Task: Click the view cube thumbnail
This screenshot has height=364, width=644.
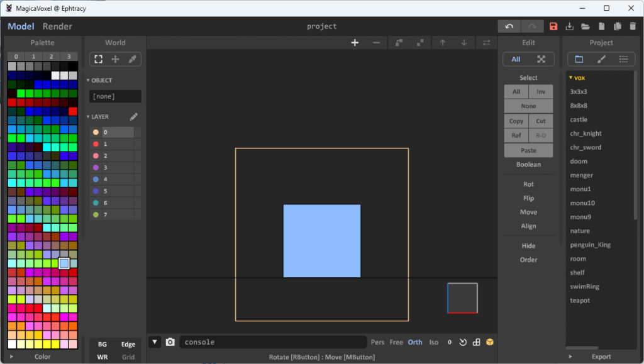Action: click(x=462, y=299)
